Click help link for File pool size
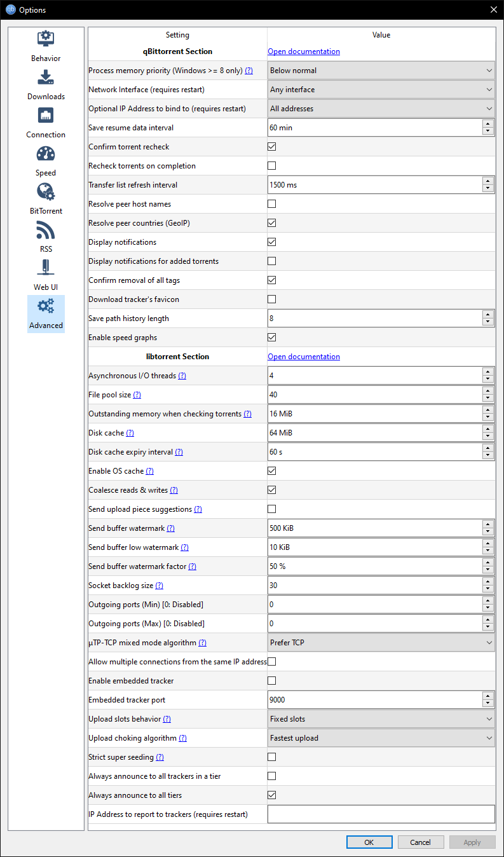The height and width of the screenshot is (857, 504). point(137,395)
